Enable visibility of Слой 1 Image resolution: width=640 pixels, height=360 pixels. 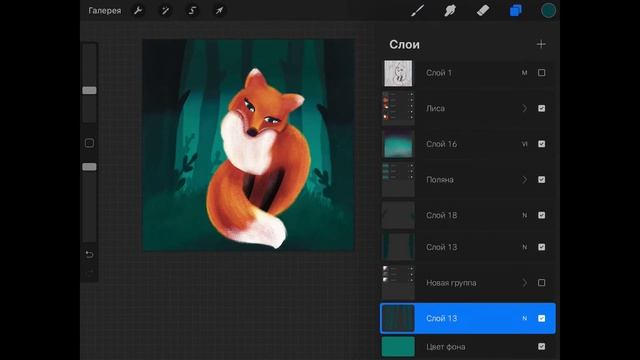[x=542, y=73]
